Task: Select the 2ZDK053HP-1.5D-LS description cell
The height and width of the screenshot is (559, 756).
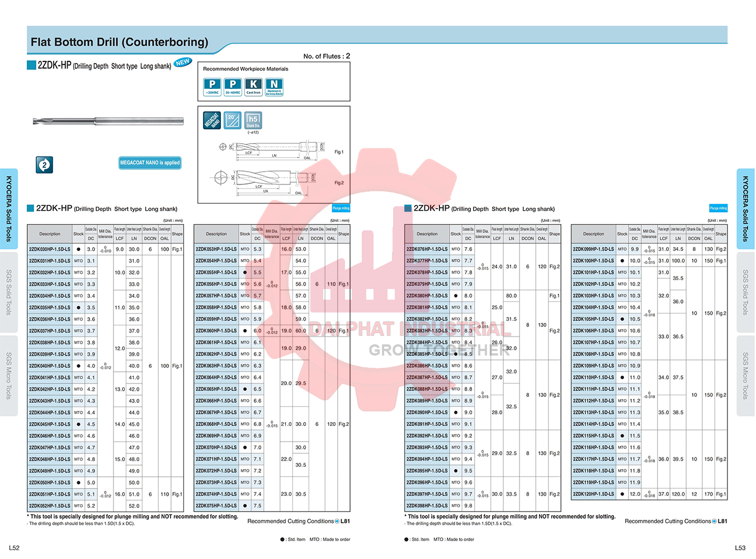Action: pos(216,249)
